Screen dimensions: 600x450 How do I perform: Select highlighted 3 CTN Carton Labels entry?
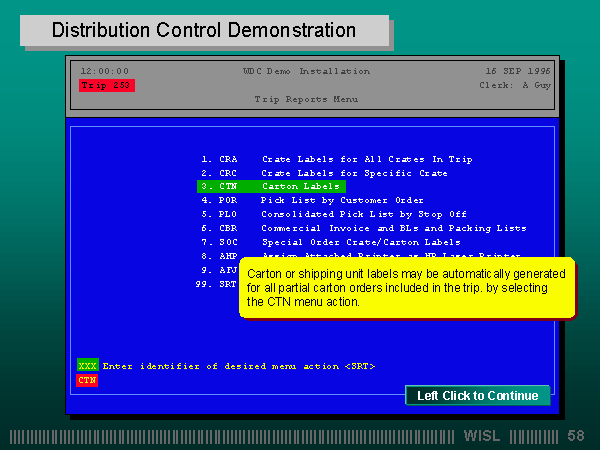pos(271,186)
